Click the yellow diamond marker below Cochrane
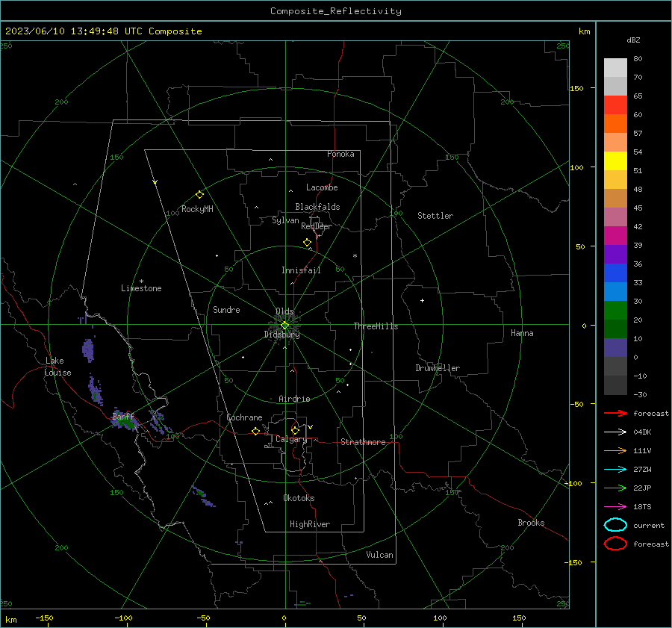This screenshot has width=672, height=628. pyautogui.click(x=255, y=432)
